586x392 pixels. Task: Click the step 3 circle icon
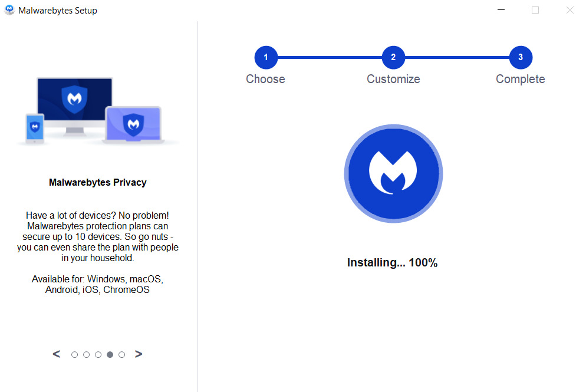(521, 57)
